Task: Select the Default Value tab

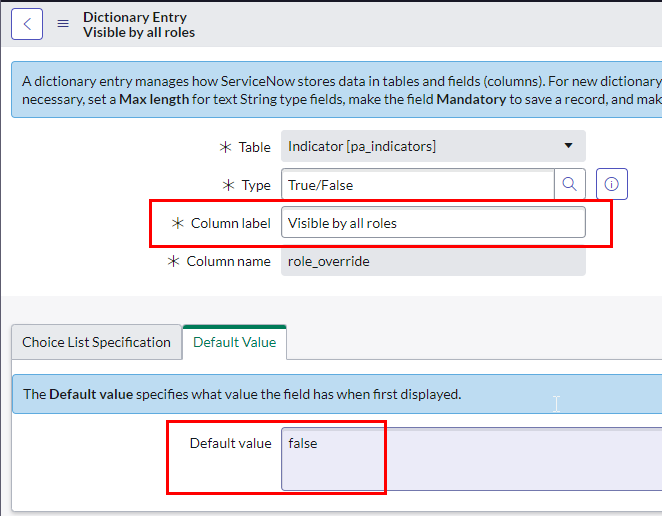Action: pyautogui.click(x=235, y=342)
